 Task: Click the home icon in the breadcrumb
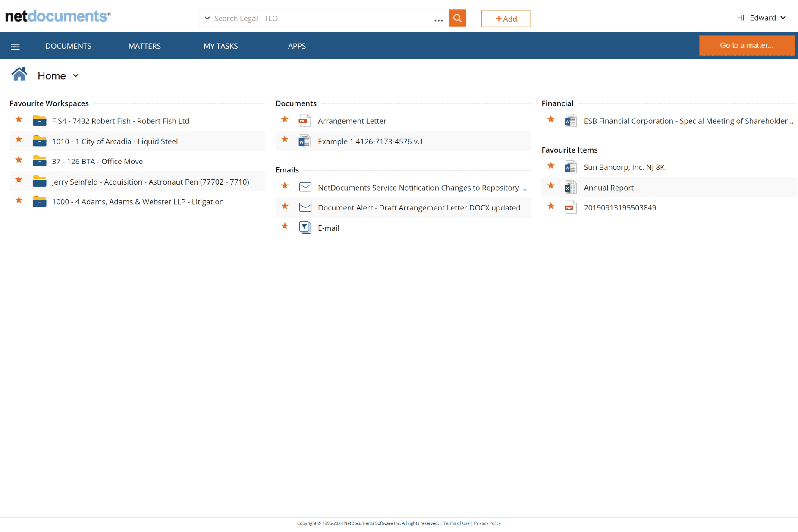tap(19, 74)
